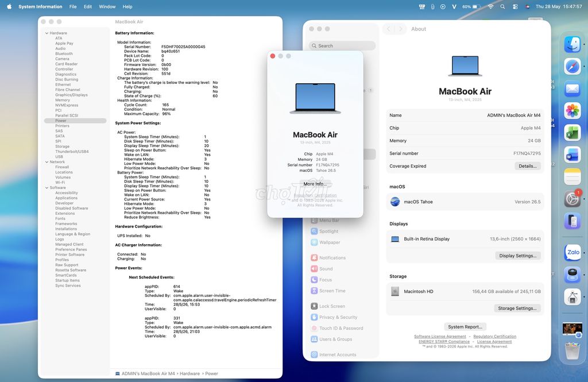
Task: Open Display Settings button
Action: [517, 256]
